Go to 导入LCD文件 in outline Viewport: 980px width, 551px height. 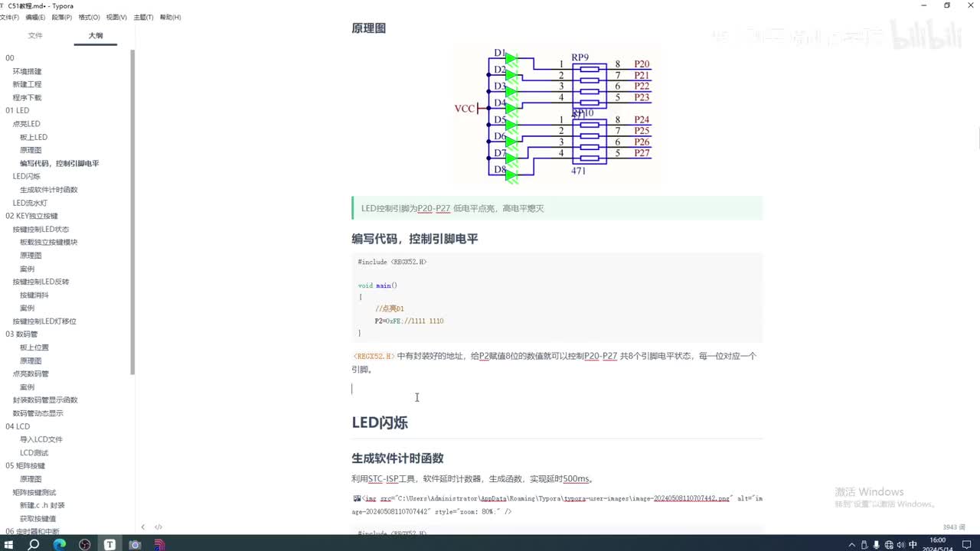click(41, 439)
